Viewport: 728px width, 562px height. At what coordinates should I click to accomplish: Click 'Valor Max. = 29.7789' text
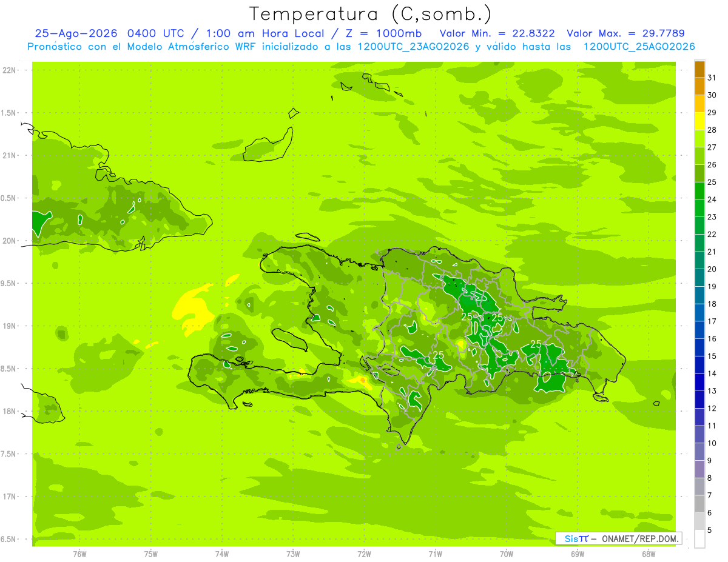pos(625,33)
